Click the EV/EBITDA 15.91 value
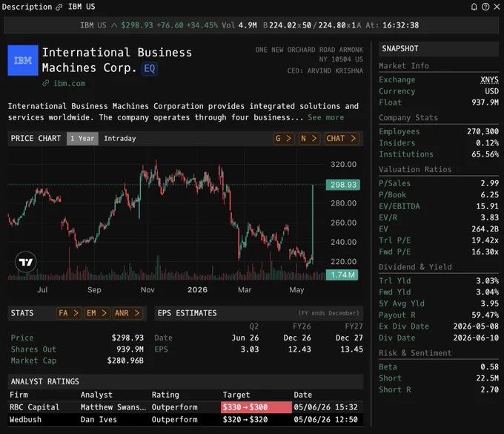Viewport: 504px width, 434px height. click(x=487, y=206)
